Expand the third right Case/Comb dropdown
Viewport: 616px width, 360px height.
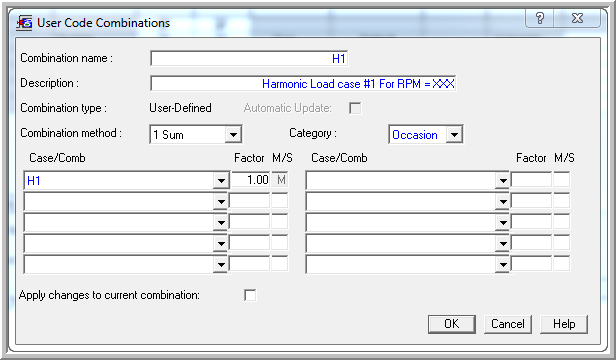coord(502,223)
